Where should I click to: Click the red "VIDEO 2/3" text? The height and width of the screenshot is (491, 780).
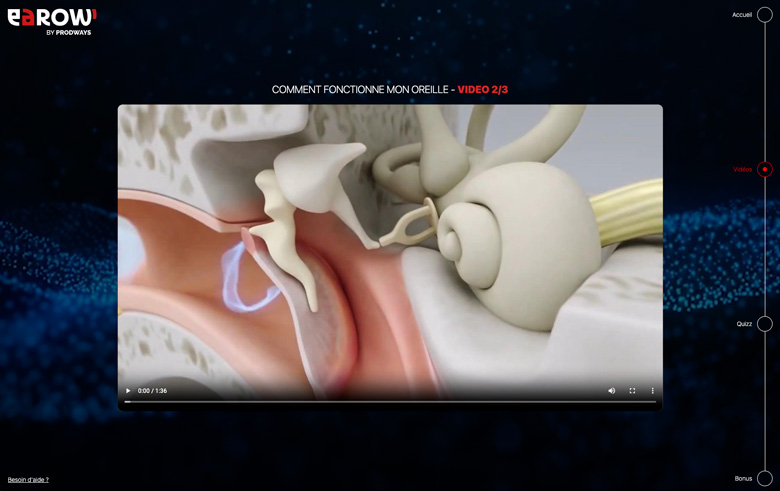pyautogui.click(x=483, y=90)
